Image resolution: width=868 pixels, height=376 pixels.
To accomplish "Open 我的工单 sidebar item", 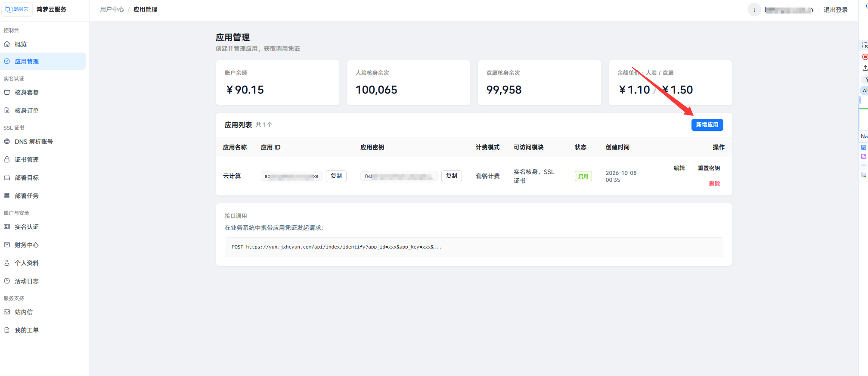I will pos(43,330).
